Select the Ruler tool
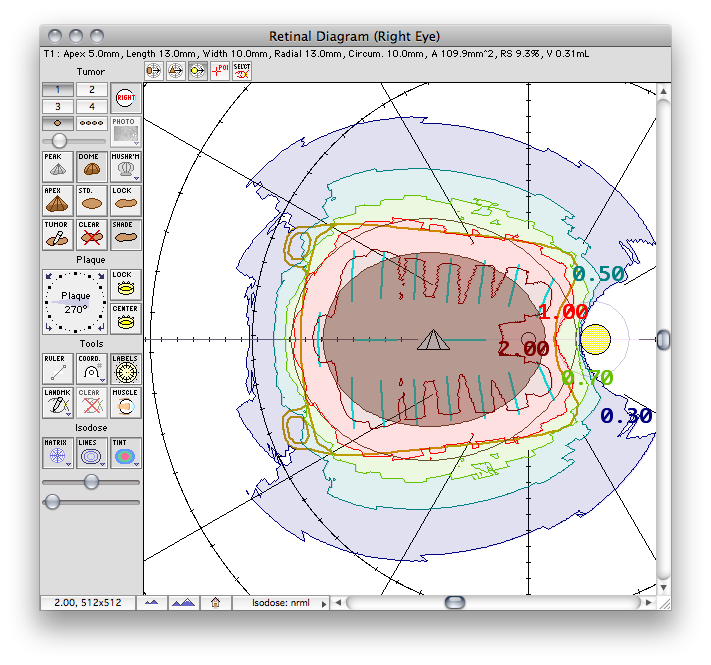The width and height of the screenshot is (711, 665). tap(58, 368)
